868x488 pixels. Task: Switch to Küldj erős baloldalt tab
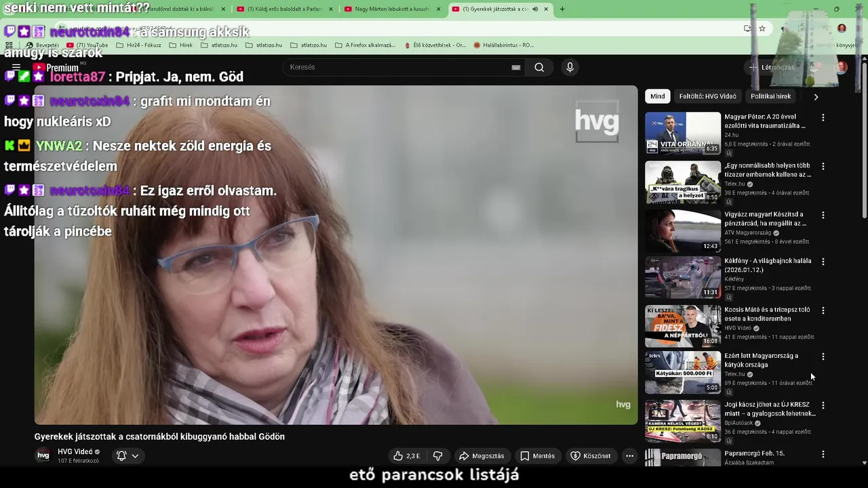285,9
